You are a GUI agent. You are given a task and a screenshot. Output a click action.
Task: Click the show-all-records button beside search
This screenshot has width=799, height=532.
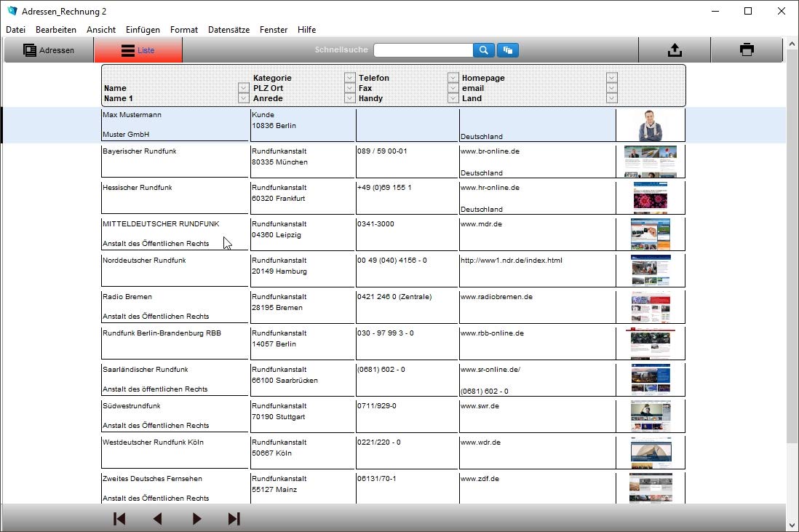(507, 50)
